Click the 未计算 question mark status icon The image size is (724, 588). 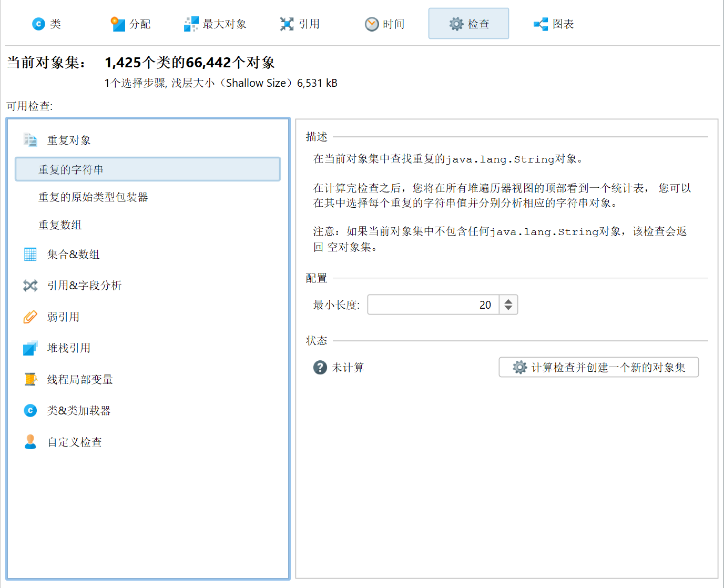320,367
